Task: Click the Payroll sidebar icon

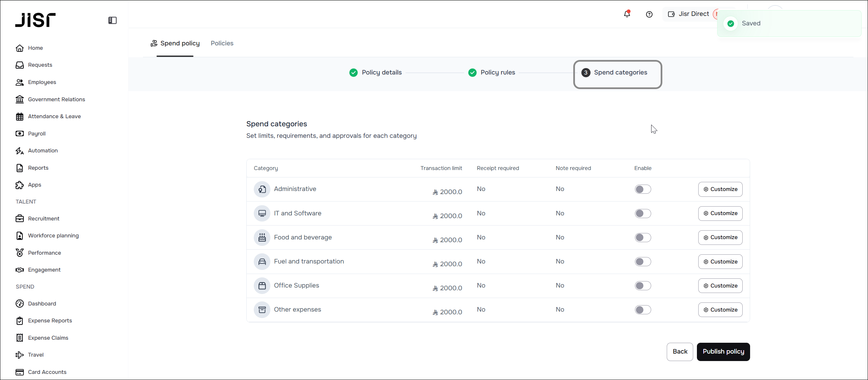Action: click(20, 133)
